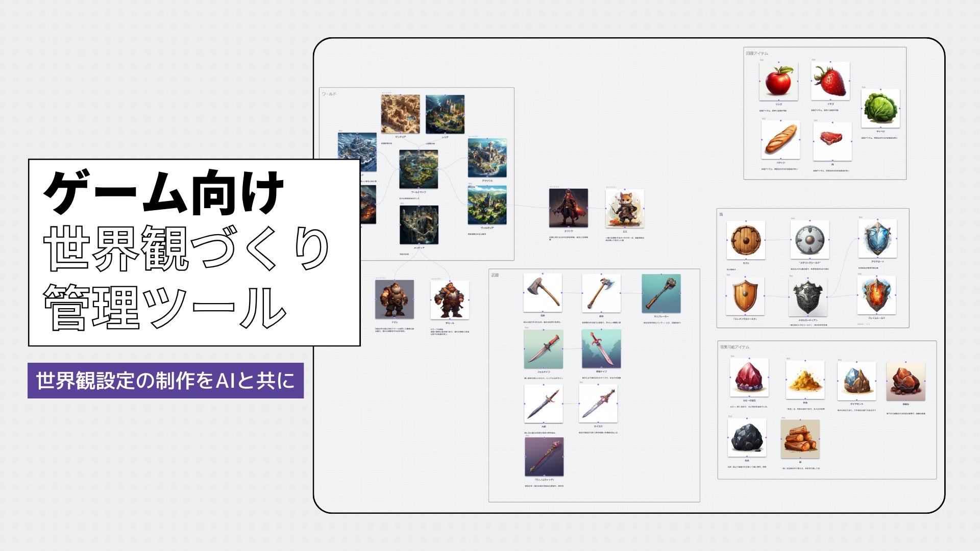
Task: Click the fox adventurer character image
Action: tap(624, 208)
